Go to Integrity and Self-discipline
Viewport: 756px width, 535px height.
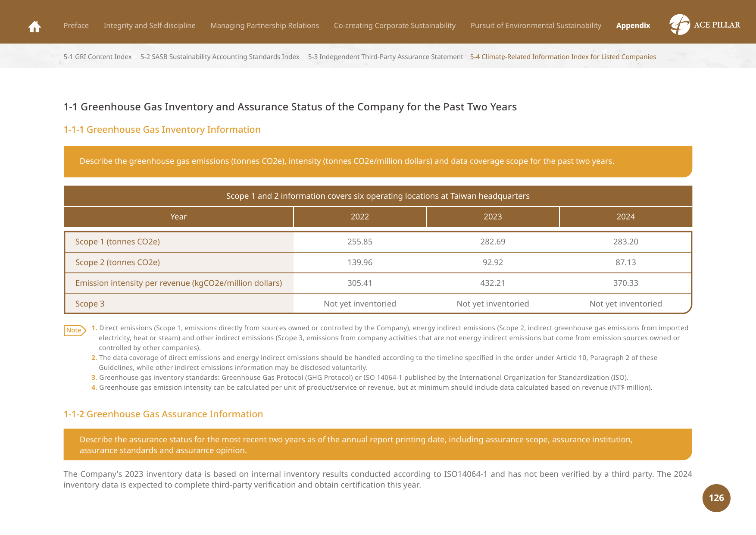click(x=150, y=25)
